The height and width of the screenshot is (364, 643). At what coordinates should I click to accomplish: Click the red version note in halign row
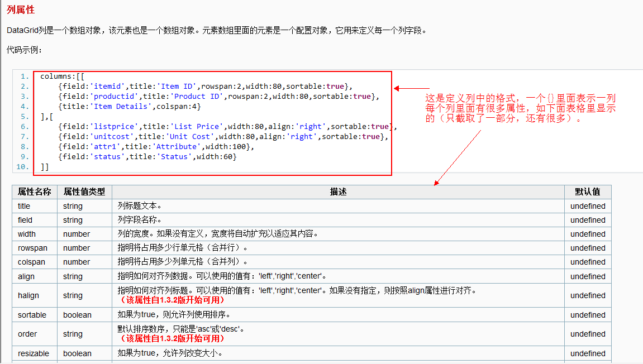pyautogui.click(x=172, y=300)
